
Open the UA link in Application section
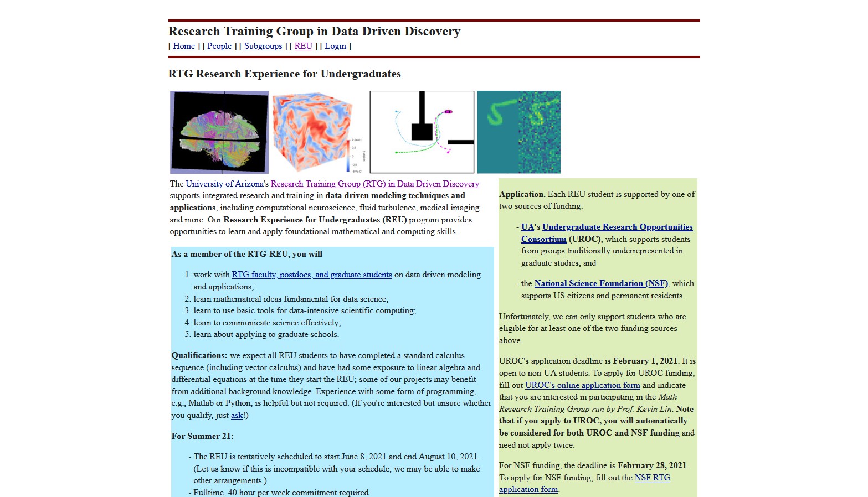[527, 227]
